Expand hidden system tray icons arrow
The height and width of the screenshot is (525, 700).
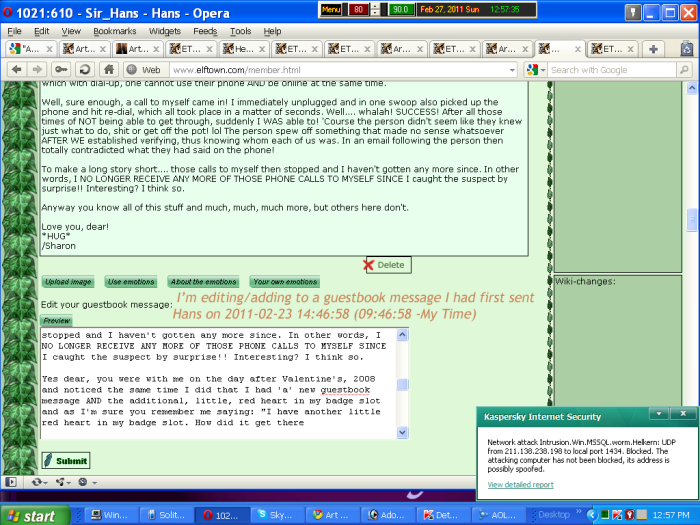(x=592, y=515)
